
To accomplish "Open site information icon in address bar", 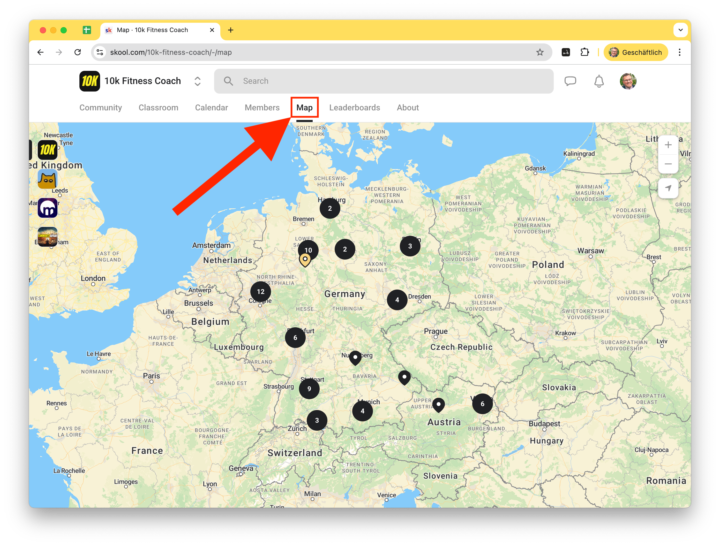I will pyautogui.click(x=100, y=52).
